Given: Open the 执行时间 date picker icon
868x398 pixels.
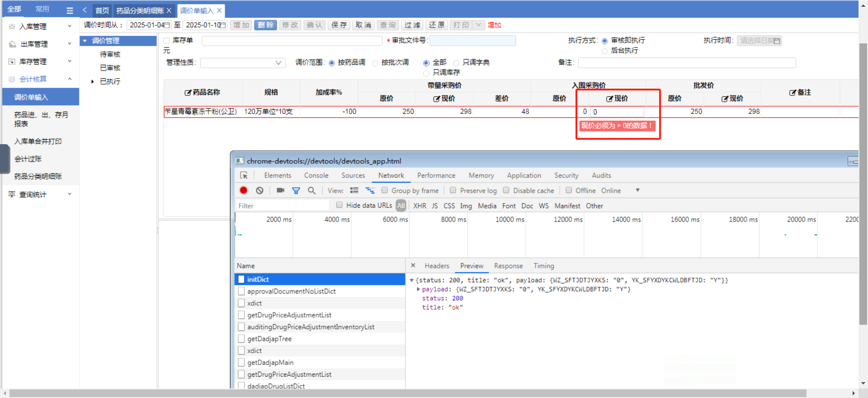Looking at the screenshot, I should [777, 41].
